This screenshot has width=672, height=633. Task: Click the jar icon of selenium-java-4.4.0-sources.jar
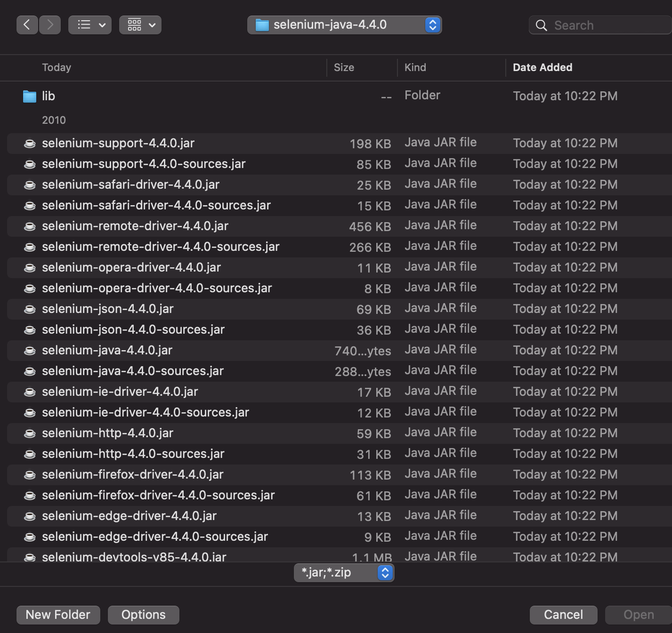tap(30, 371)
